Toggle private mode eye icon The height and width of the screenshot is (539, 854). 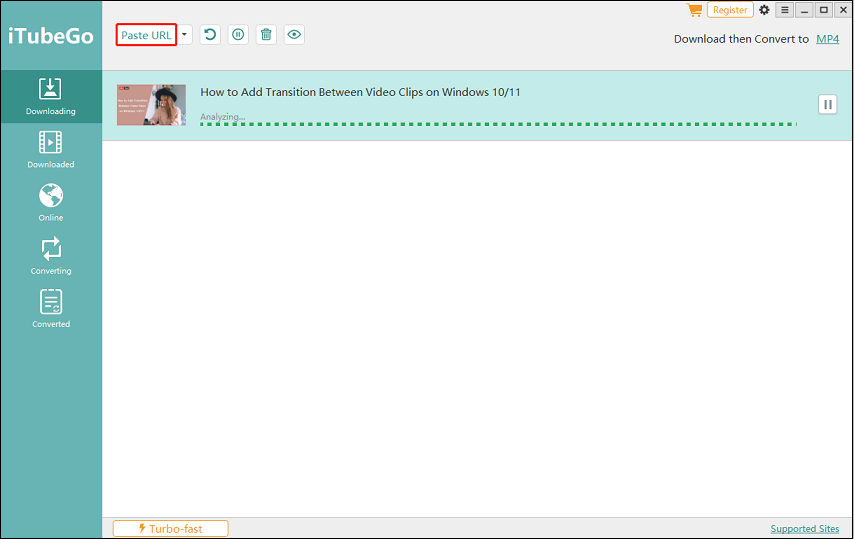tap(294, 35)
